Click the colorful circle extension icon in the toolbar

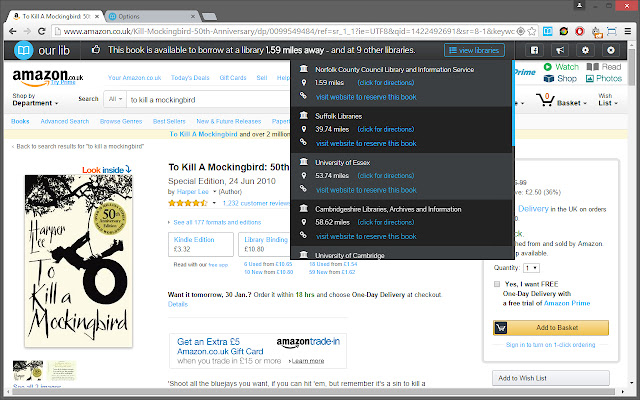click(564, 31)
